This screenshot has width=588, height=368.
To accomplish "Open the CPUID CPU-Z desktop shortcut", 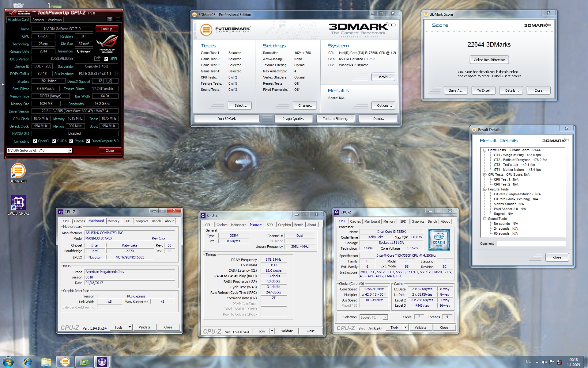I will click(x=18, y=205).
